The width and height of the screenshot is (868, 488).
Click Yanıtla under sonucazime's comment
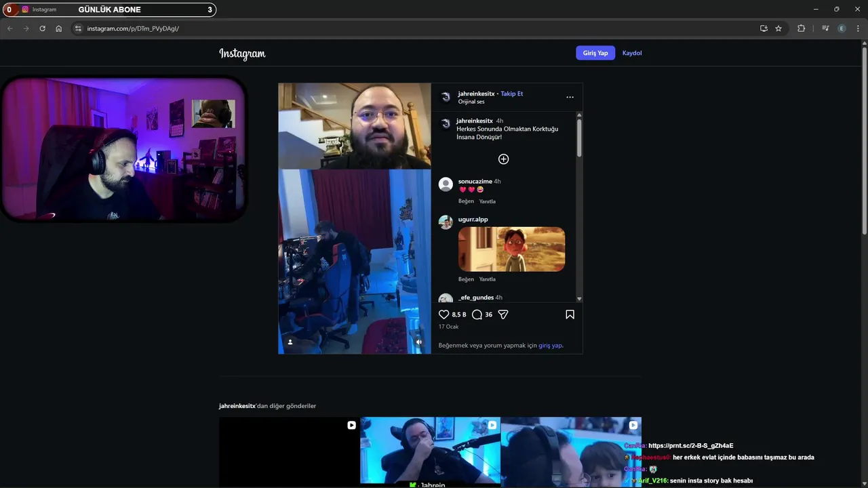click(488, 201)
